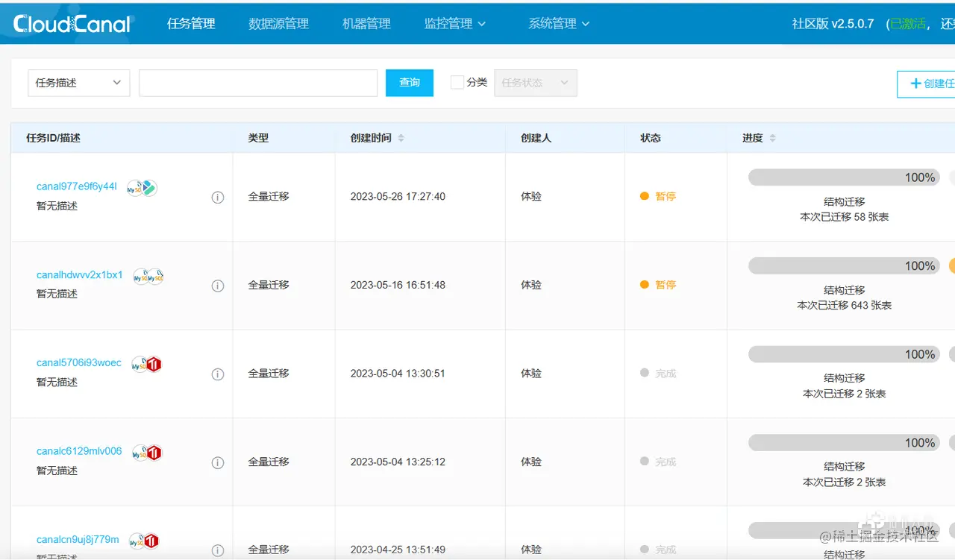Click orange 暂停 status dot of canal977e9f6y44l
This screenshot has height=560, width=955.
click(645, 196)
